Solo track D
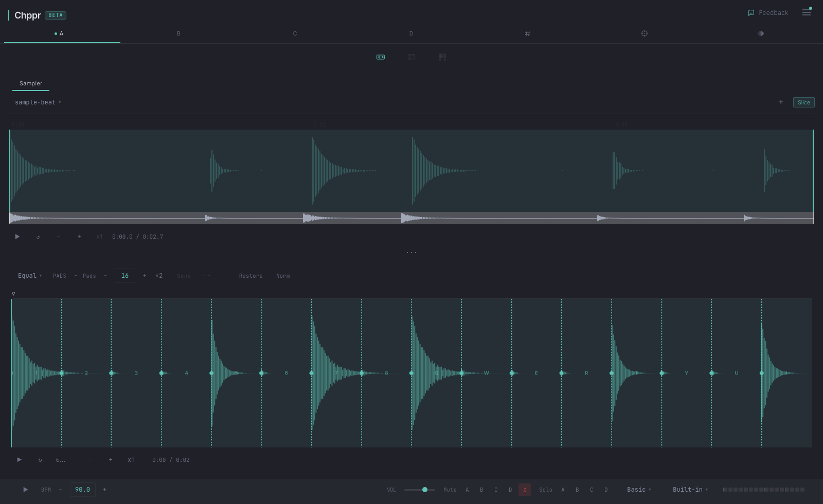The width and height of the screenshot is (823, 504). 606,490
